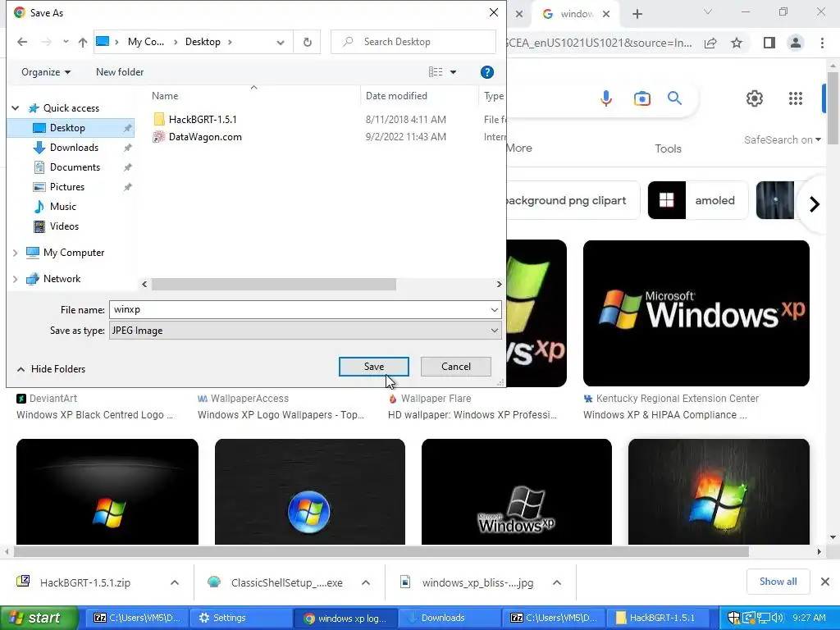Open the File name dropdown arrow
840x630 pixels.
[494, 309]
